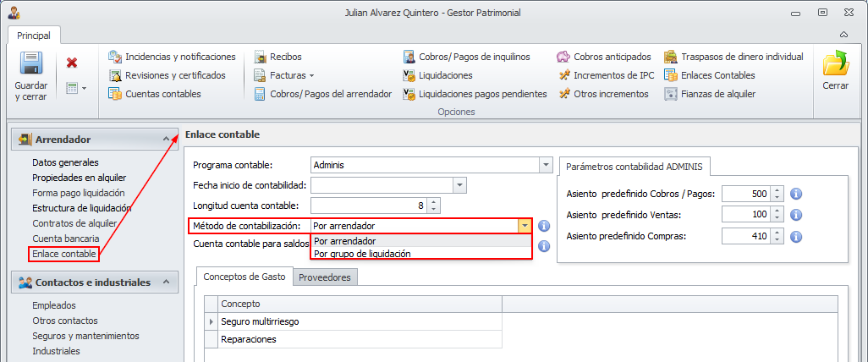Click the Guardar y cerrar save icon
This screenshot has height=362, width=868.
(x=31, y=65)
